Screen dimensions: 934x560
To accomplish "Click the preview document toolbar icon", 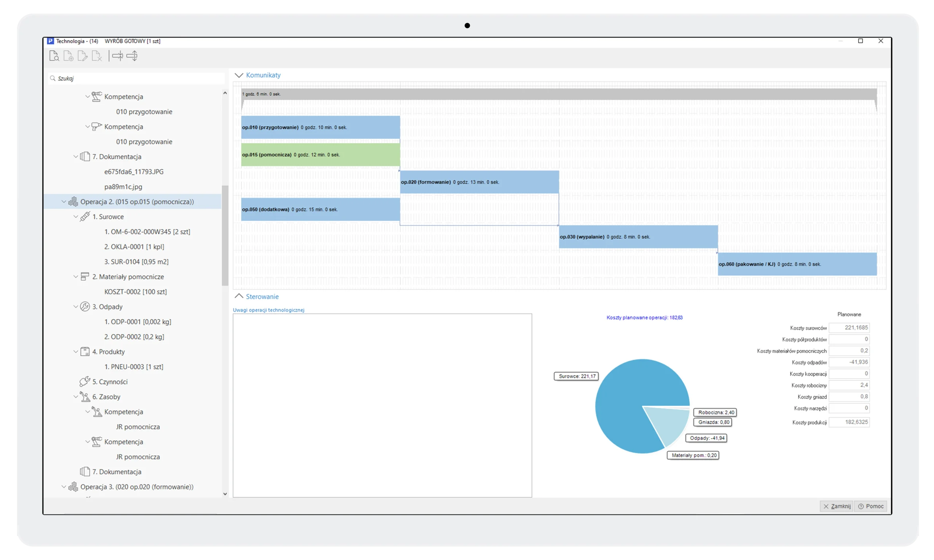I will pos(54,56).
